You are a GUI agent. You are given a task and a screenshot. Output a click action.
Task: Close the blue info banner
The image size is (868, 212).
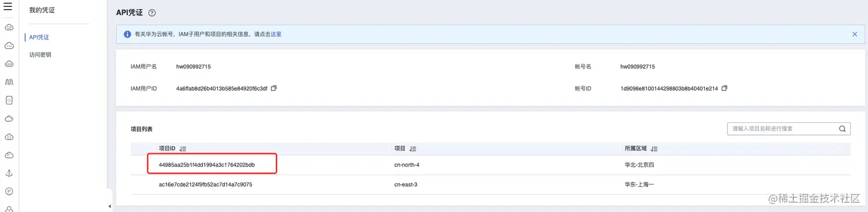[855, 34]
